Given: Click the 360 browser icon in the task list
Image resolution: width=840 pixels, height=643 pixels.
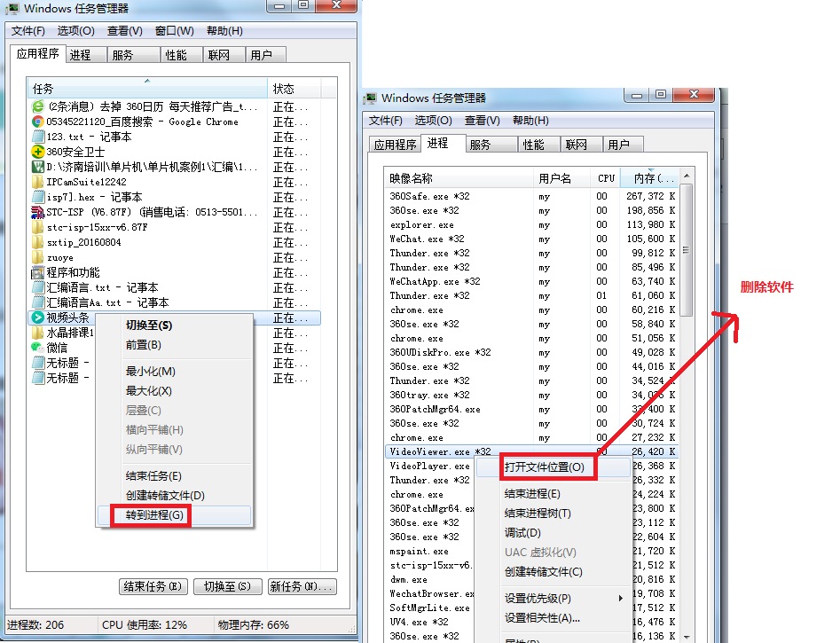Looking at the screenshot, I should (37, 106).
